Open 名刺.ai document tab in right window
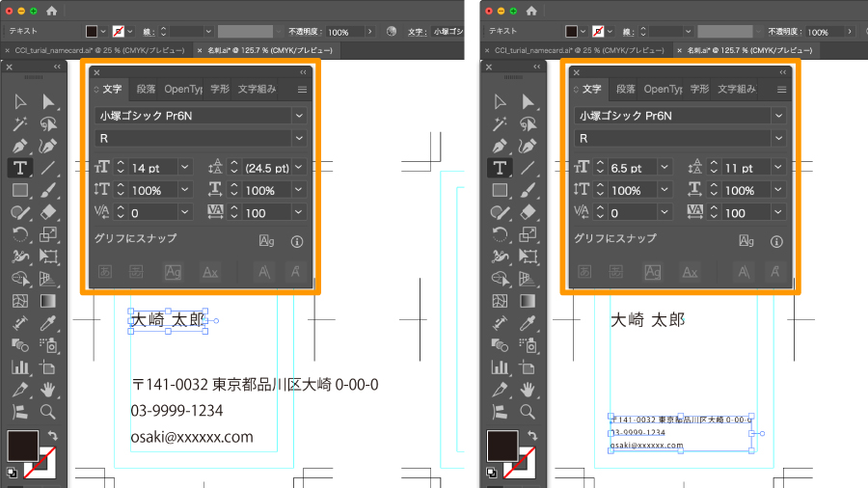Viewport: 868px width, 488px height. point(749,50)
